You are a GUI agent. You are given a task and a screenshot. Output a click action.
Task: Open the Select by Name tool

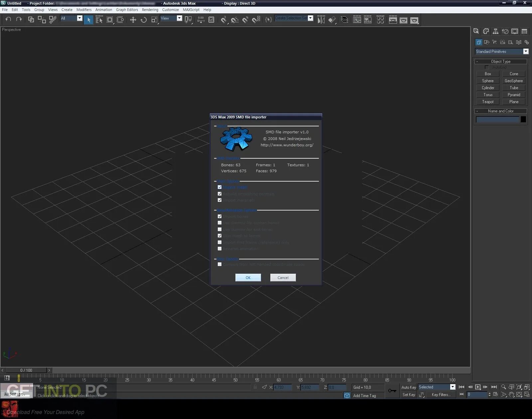click(99, 20)
